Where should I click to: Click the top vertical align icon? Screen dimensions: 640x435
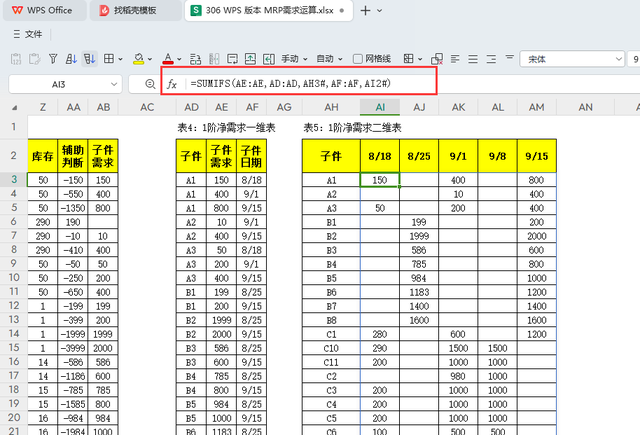509,58
